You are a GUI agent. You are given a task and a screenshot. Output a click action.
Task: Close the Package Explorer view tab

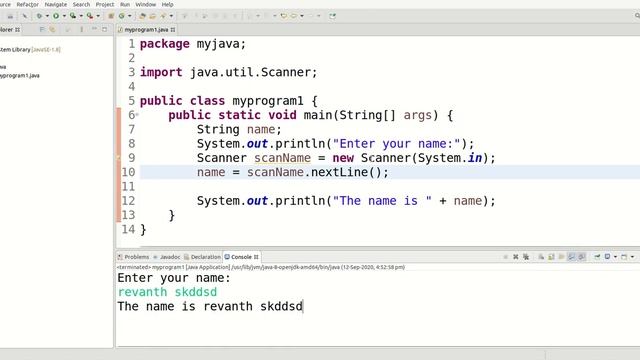pos(18,30)
